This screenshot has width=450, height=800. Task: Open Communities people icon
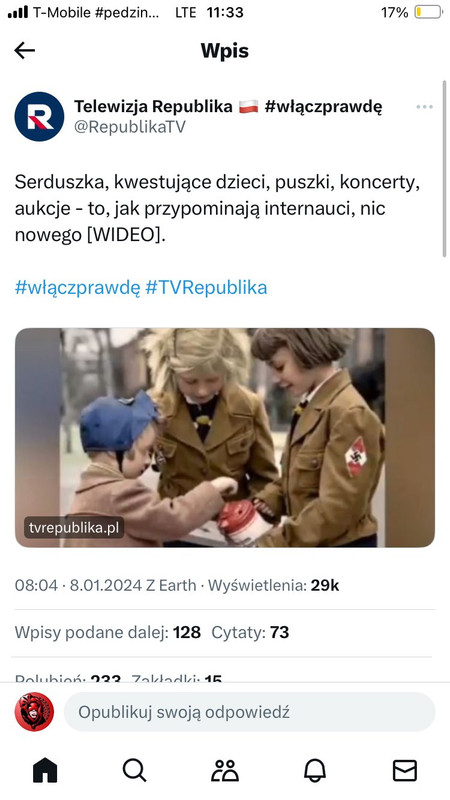(x=225, y=770)
